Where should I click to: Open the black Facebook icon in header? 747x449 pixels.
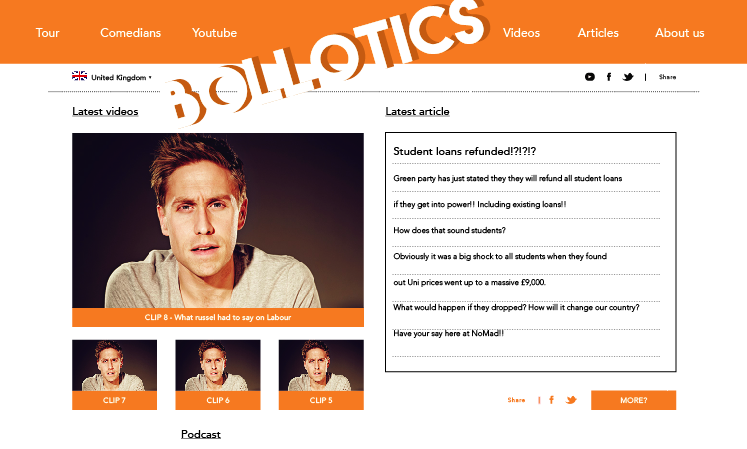[x=609, y=77]
